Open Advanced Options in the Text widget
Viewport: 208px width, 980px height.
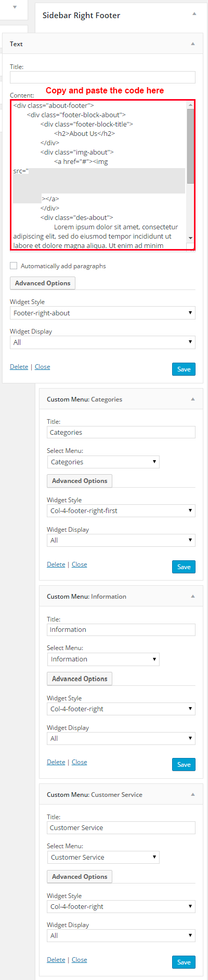(43, 283)
